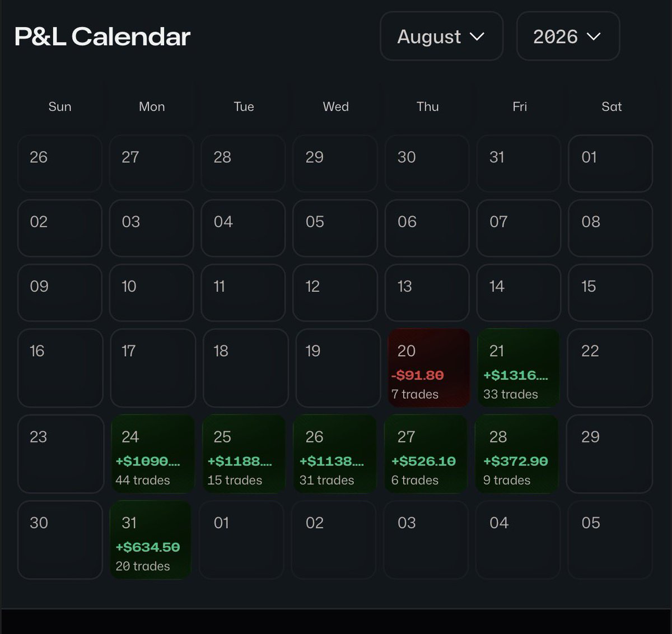Open August 24 cell with 44 trades
672x634 pixels.
tap(152, 454)
